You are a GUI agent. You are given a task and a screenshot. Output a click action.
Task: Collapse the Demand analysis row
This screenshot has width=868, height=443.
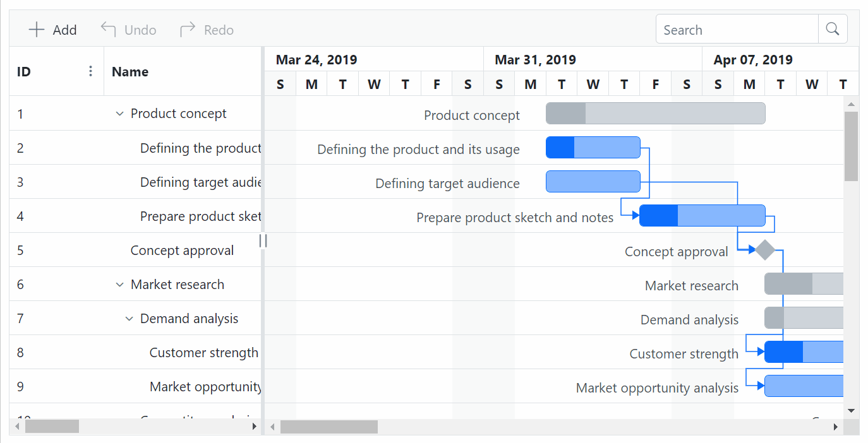click(129, 318)
